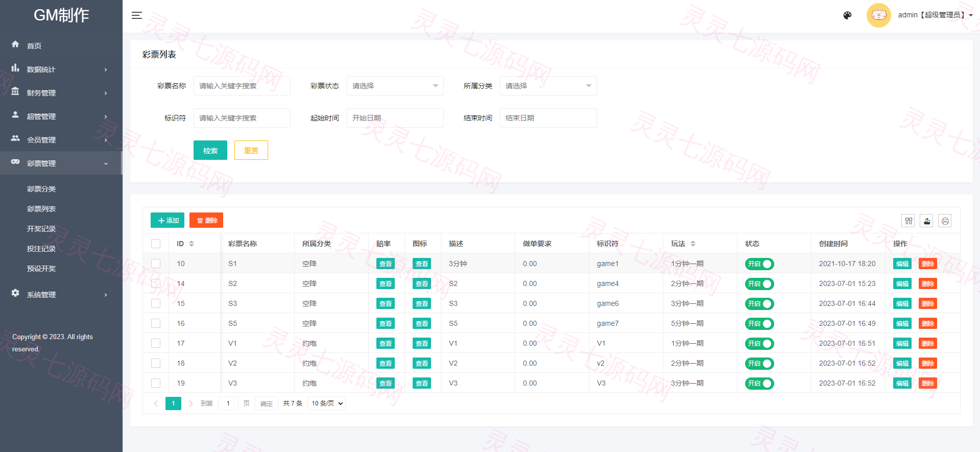
Task: Sort the table by 玩法 column
Action: click(x=693, y=244)
